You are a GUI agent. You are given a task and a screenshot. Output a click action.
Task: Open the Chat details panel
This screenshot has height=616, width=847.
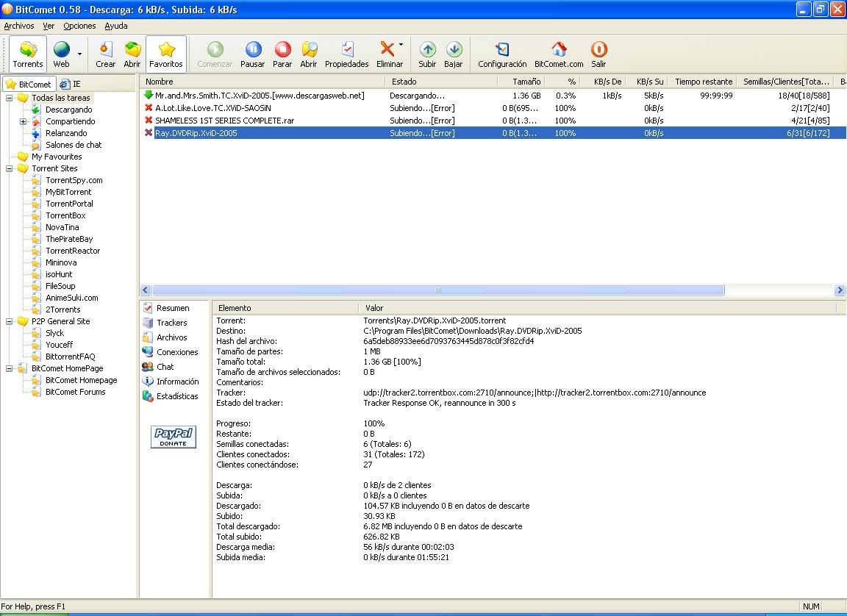pyautogui.click(x=165, y=367)
